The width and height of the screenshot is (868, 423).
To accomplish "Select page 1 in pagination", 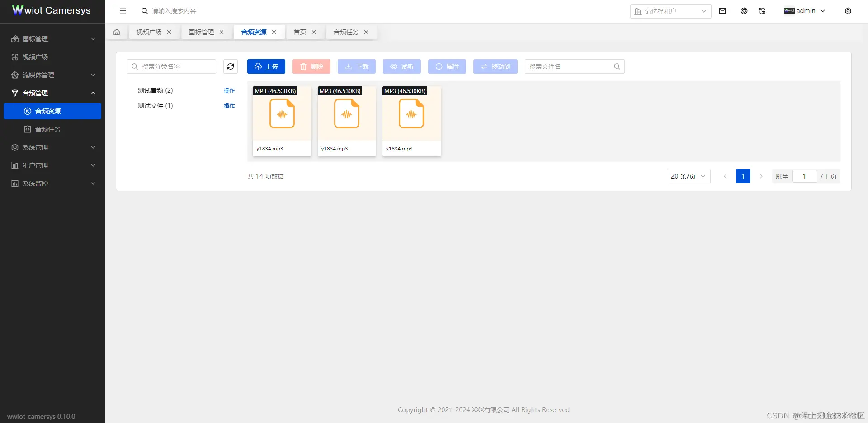I will tap(743, 176).
